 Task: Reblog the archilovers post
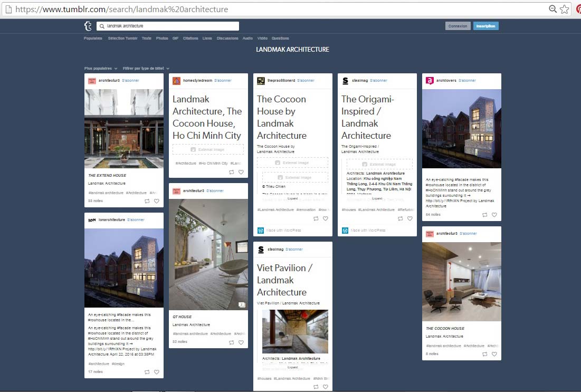484,215
